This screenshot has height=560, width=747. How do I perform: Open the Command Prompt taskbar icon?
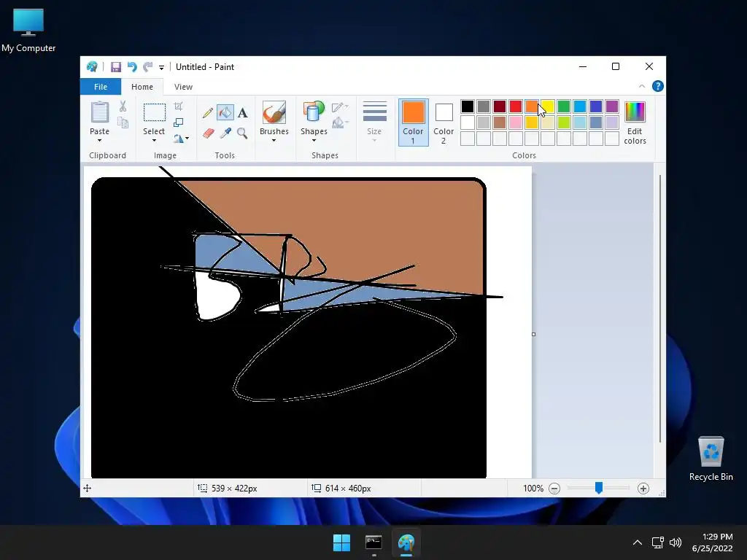pyautogui.click(x=373, y=542)
